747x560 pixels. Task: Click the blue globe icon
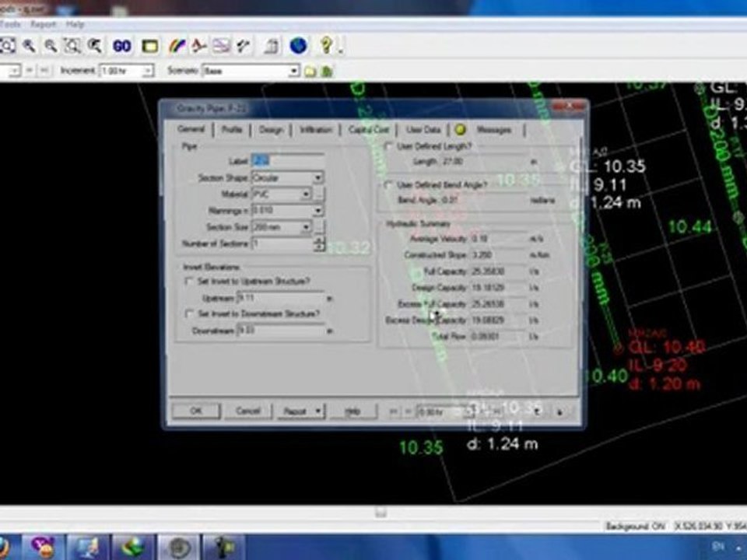pos(298,46)
